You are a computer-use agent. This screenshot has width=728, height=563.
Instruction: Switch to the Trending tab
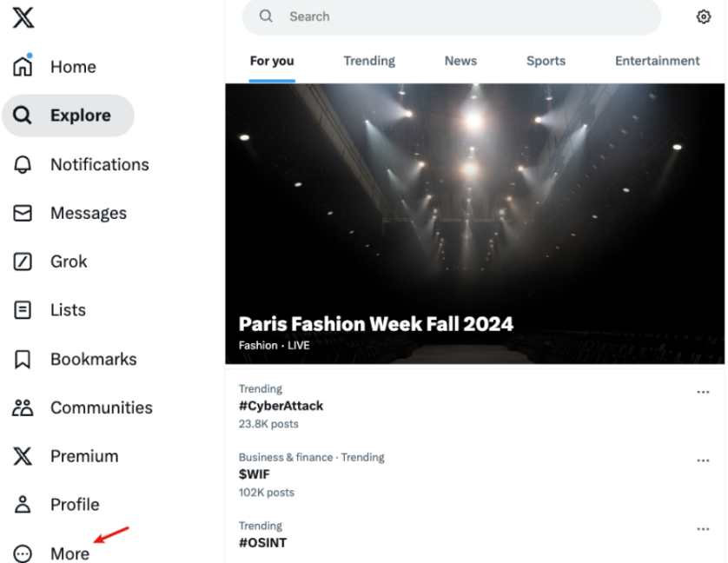[x=369, y=61]
